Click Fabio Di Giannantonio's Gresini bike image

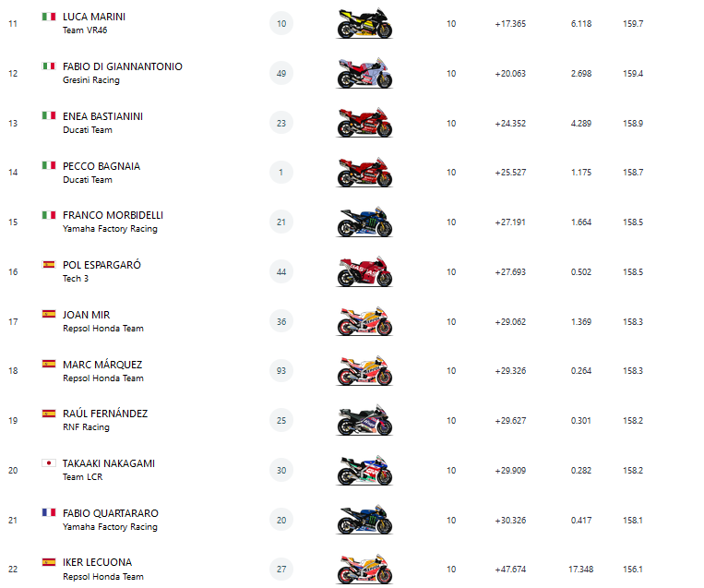(364, 73)
